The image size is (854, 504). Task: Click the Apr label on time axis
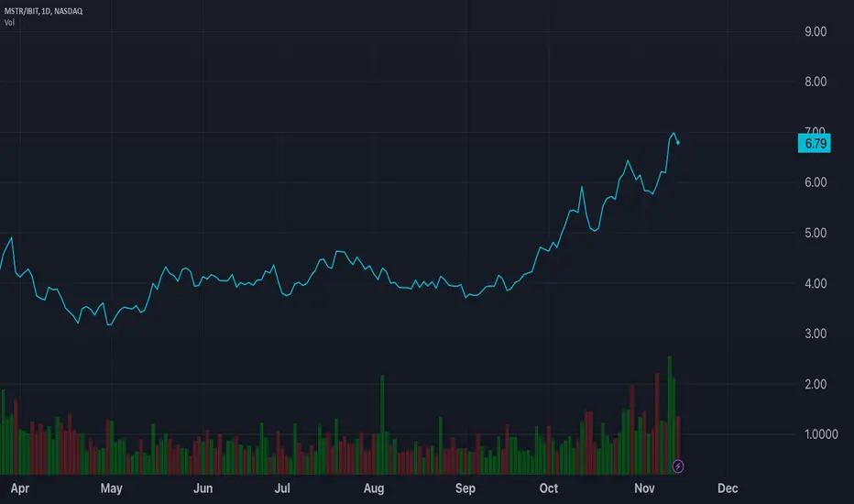pyautogui.click(x=19, y=488)
